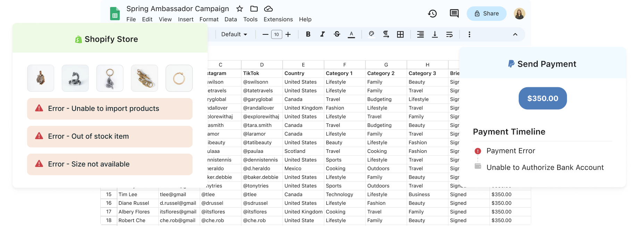Open the Default font dropdown

(234, 34)
